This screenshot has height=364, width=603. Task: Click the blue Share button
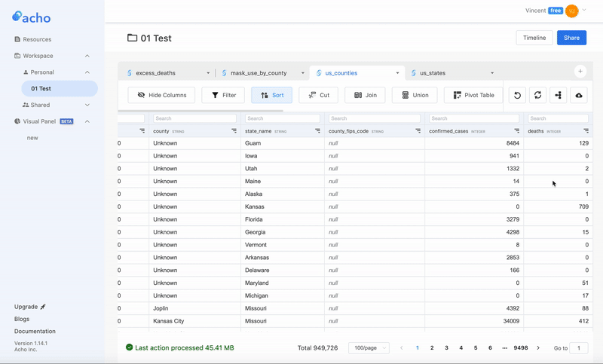point(571,38)
